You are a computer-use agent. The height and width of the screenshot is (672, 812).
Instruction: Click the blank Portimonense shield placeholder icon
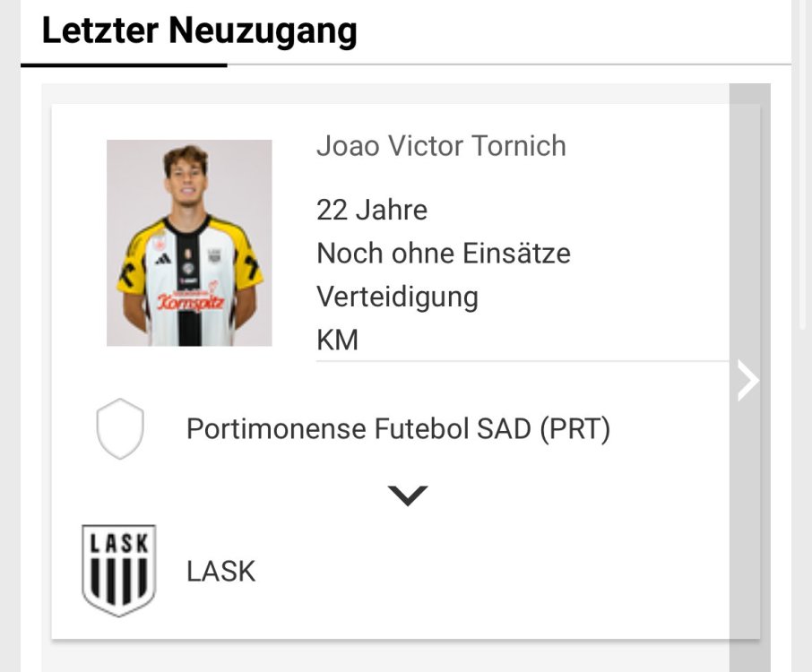[x=120, y=429]
